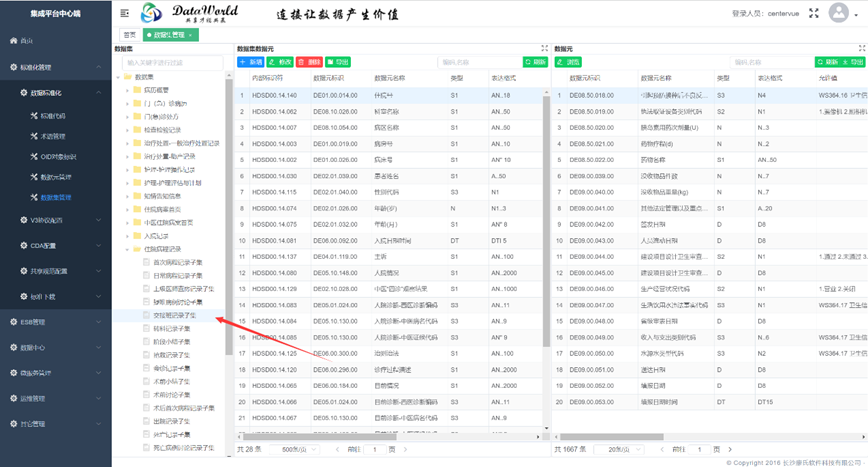Select the 数据集管理 tab
The image size is (868, 467).
pyautogui.click(x=169, y=35)
